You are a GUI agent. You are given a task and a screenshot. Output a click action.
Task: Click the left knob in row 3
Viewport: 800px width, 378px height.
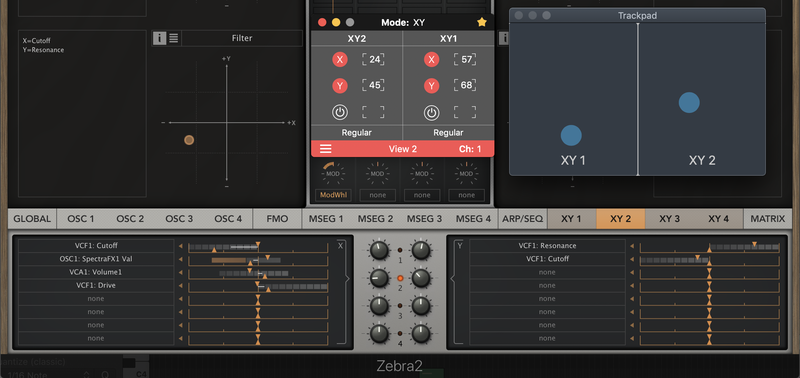[379, 306]
